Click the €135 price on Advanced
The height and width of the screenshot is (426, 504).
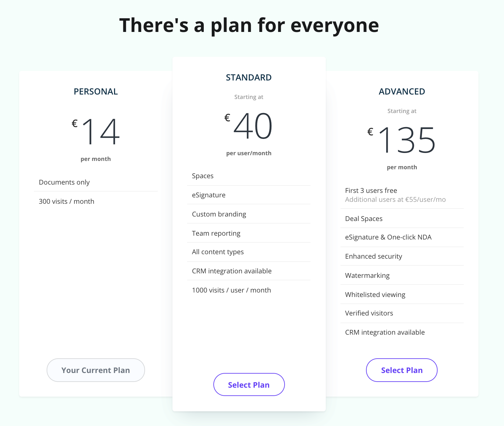tap(401, 140)
